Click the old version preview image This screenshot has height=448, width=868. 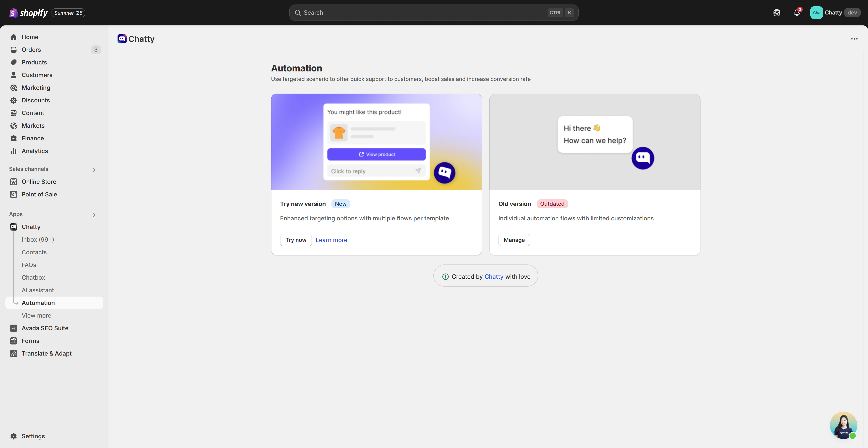coord(594,142)
